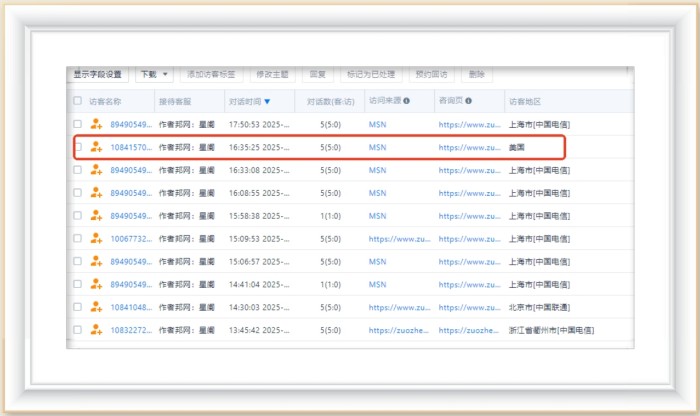Click visitor icon in the 13:45:42 row
The height and width of the screenshot is (416, 700).
pyautogui.click(x=96, y=330)
